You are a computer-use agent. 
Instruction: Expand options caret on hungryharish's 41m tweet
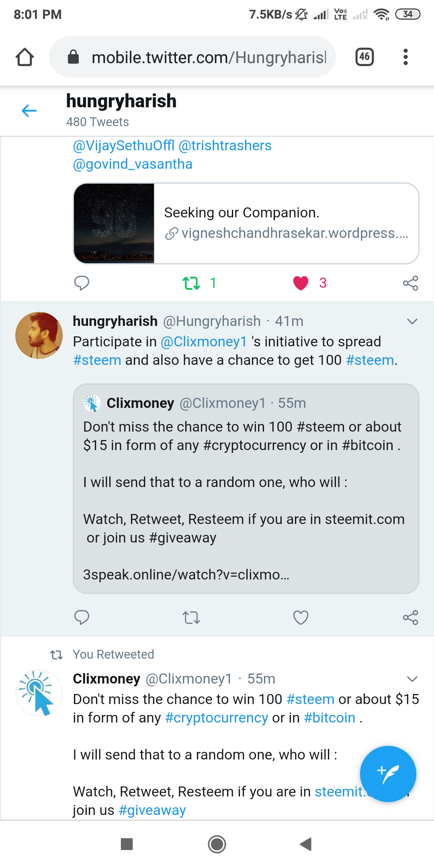coord(412,321)
